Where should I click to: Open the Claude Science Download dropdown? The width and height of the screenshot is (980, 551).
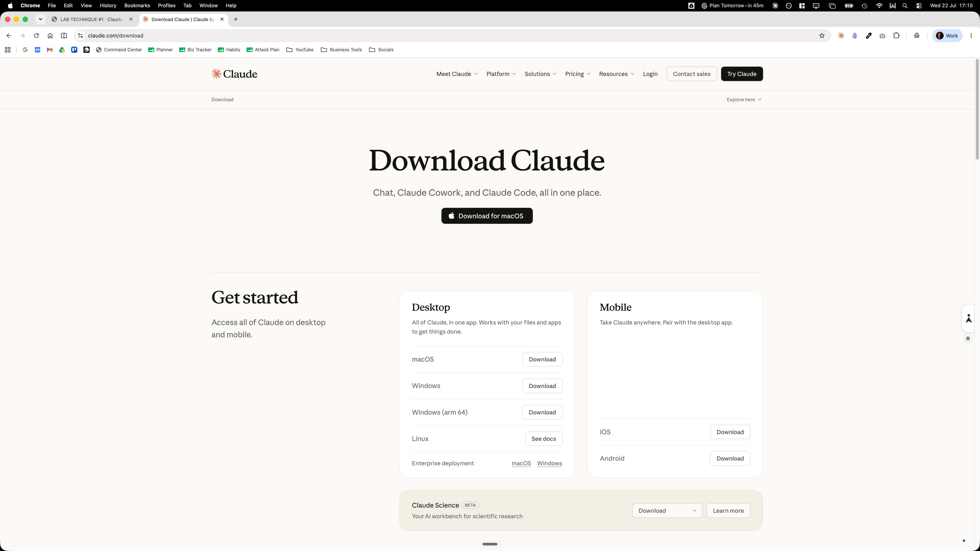point(667,511)
